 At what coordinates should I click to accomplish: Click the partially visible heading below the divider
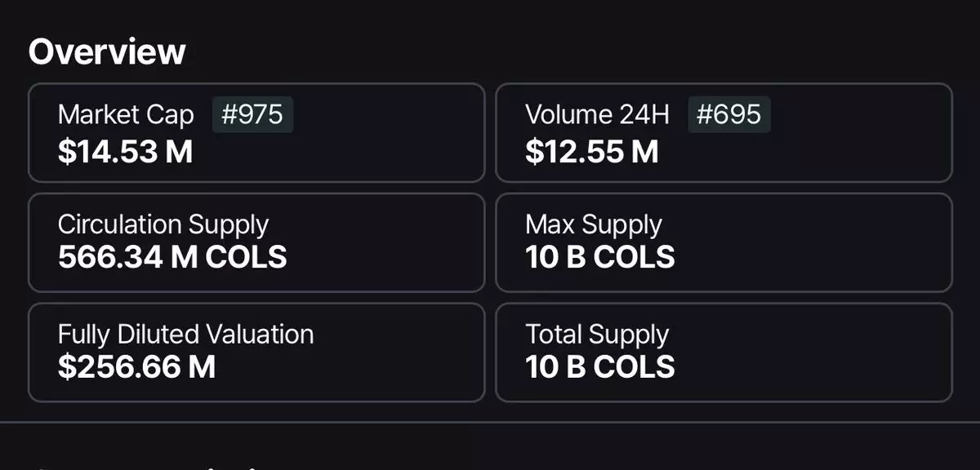[x=147, y=466]
